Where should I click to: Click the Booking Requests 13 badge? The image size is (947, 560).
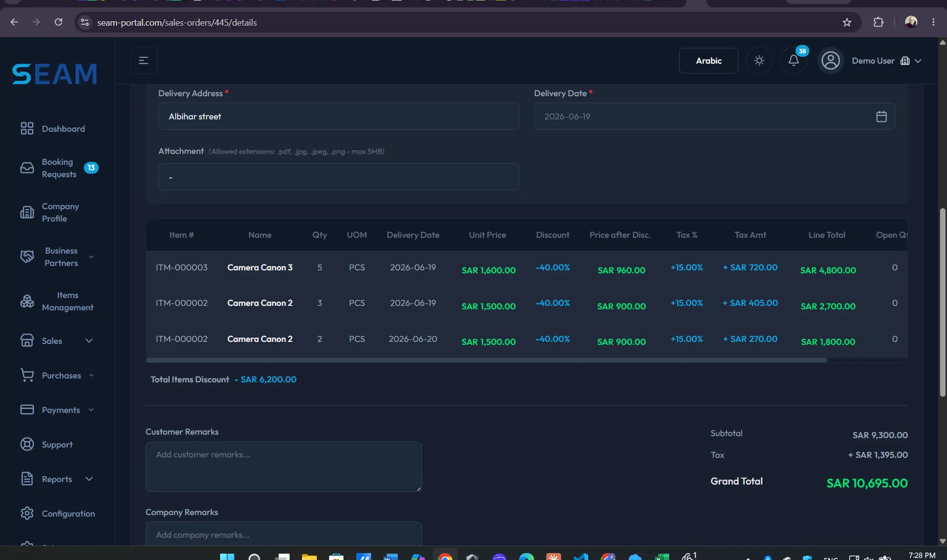click(x=91, y=168)
